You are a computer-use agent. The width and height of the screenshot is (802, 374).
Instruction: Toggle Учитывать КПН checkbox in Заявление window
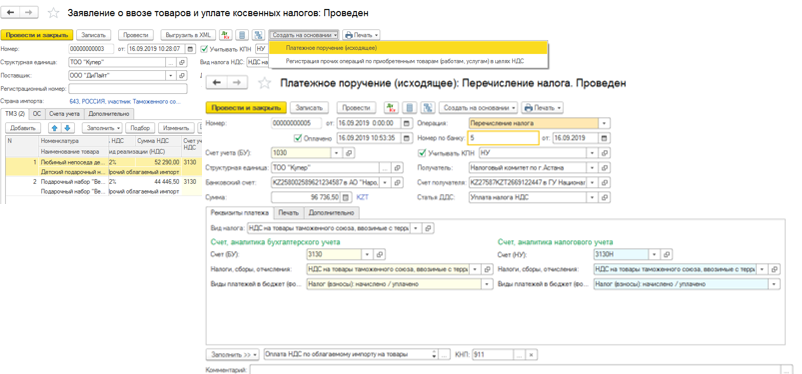coord(205,49)
